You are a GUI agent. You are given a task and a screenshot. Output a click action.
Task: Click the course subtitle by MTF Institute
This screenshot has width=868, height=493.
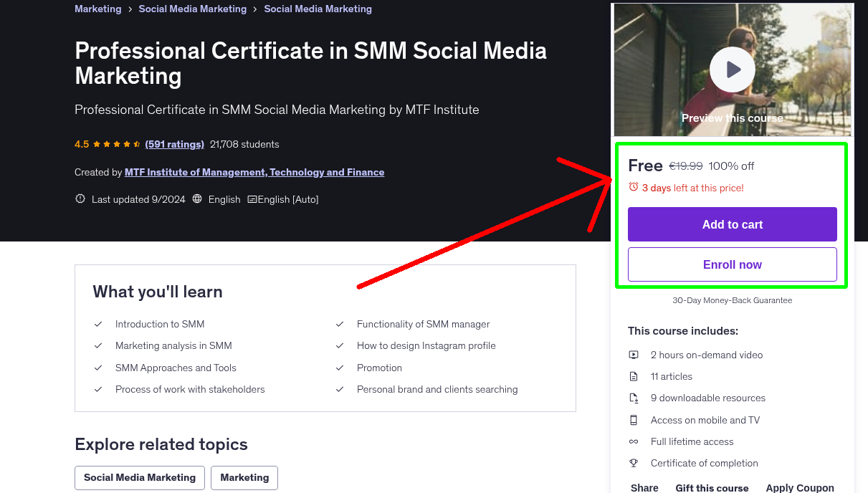point(277,110)
